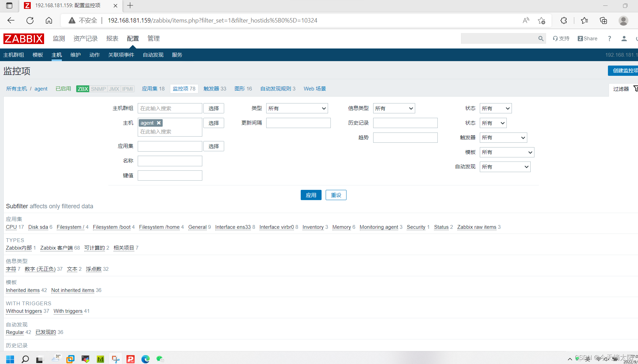Open the 监测 top menu

59,39
